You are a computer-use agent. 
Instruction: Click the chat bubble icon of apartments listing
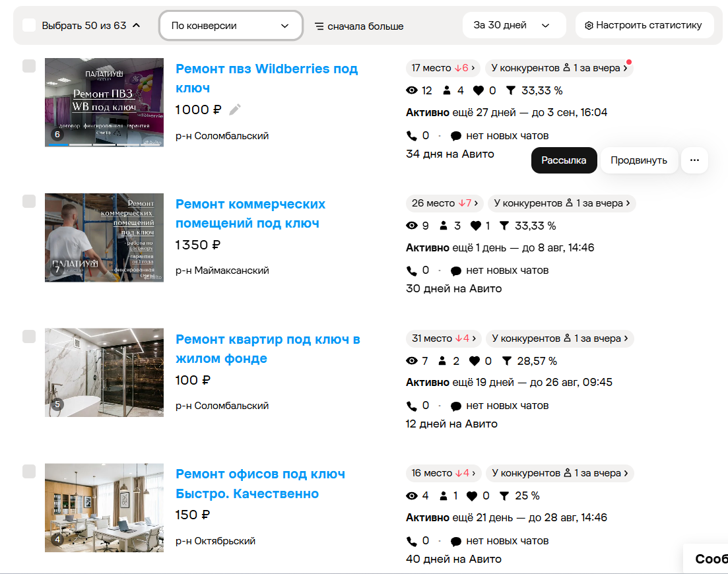coord(456,406)
